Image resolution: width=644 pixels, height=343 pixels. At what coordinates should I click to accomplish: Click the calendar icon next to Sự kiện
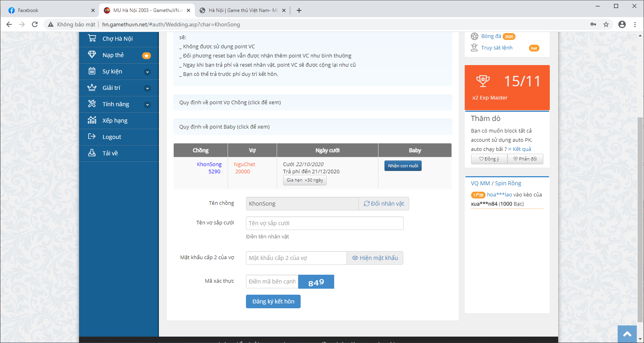click(x=92, y=71)
